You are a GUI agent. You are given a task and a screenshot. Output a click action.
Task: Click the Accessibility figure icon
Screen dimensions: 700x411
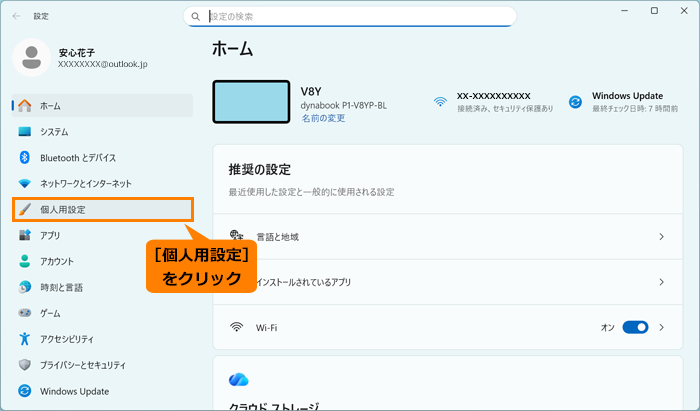click(25, 339)
